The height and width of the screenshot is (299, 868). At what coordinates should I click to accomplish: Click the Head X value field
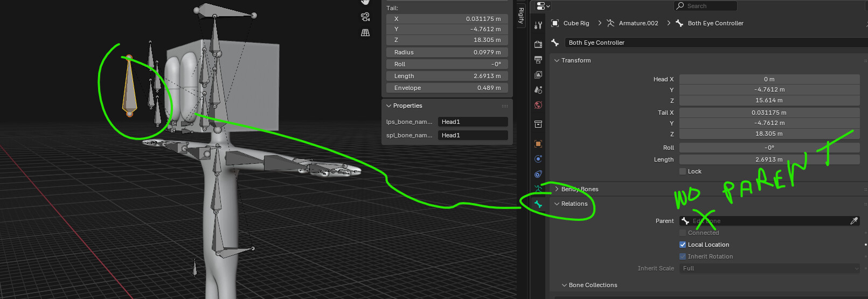coord(769,79)
